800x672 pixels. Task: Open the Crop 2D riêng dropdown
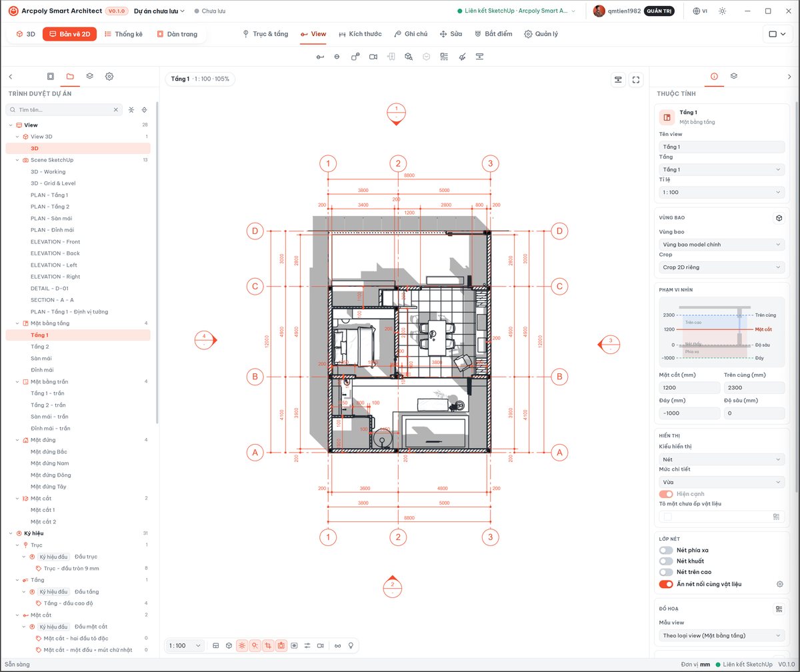point(721,267)
